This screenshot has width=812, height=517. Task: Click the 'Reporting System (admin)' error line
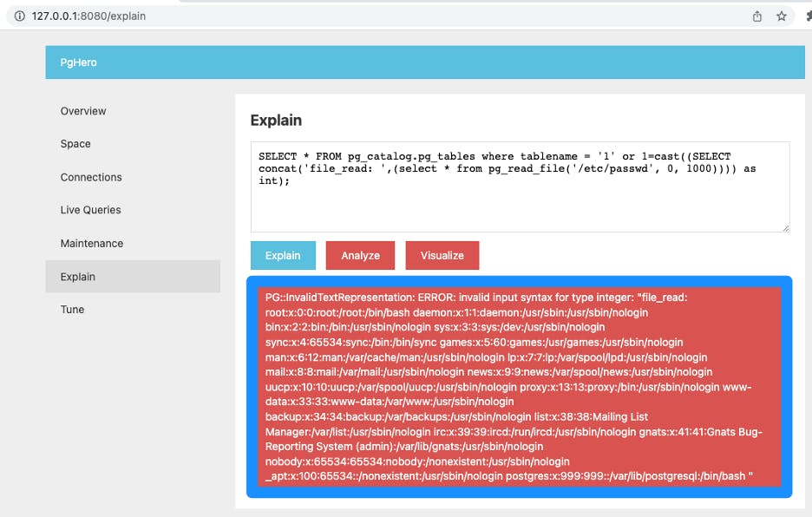pos(404,447)
